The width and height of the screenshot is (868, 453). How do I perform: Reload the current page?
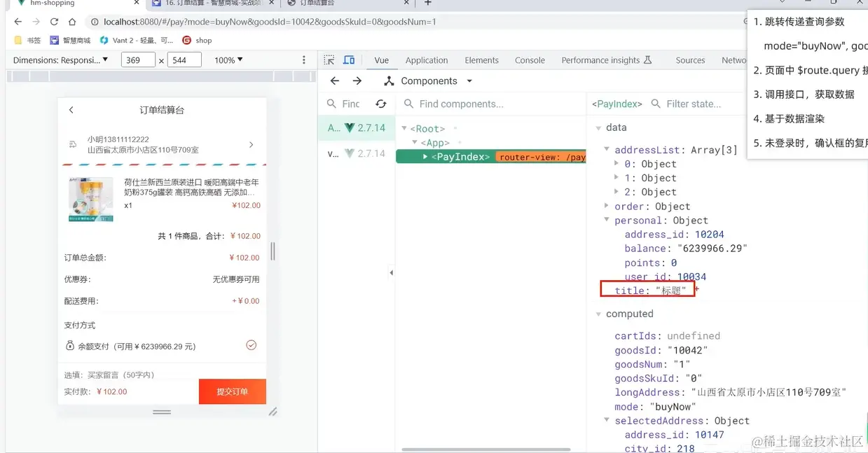click(x=55, y=22)
